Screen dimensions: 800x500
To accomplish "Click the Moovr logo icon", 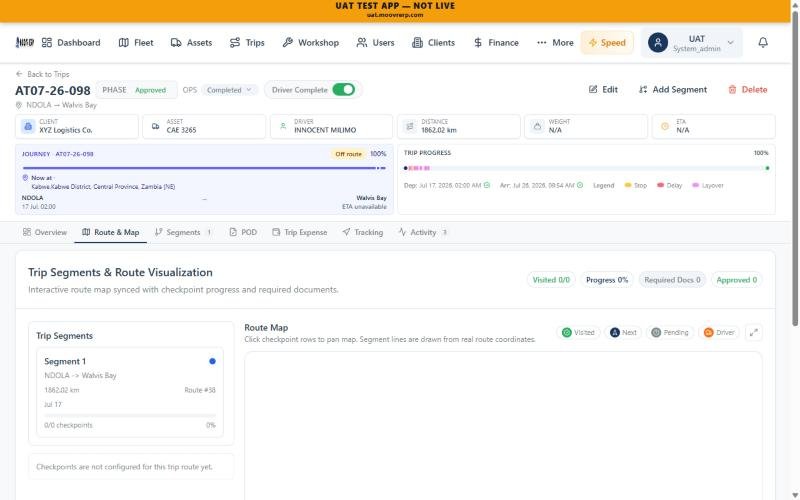I will point(24,42).
